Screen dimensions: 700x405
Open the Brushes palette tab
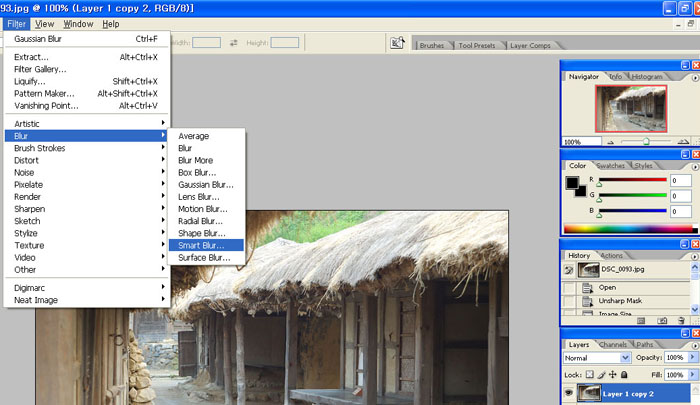432,46
